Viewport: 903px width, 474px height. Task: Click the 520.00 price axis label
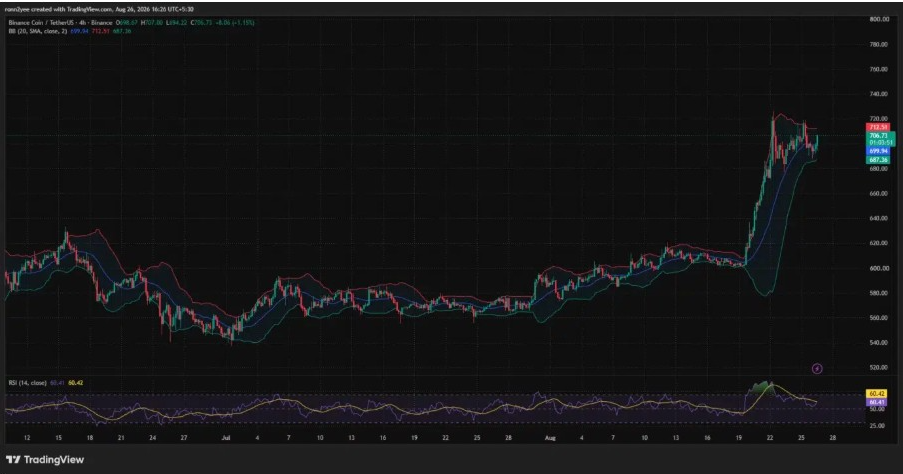[879, 367]
